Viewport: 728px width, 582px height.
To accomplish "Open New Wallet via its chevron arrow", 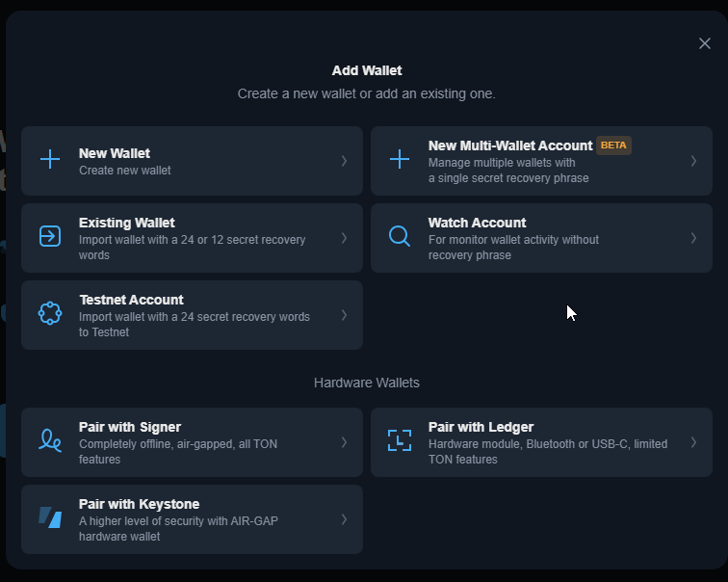I will click(344, 161).
